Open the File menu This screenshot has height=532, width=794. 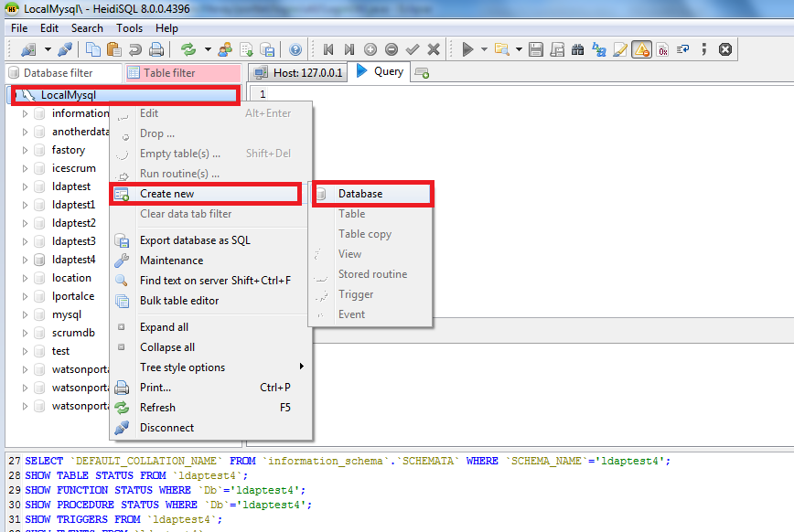coord(19,28)
